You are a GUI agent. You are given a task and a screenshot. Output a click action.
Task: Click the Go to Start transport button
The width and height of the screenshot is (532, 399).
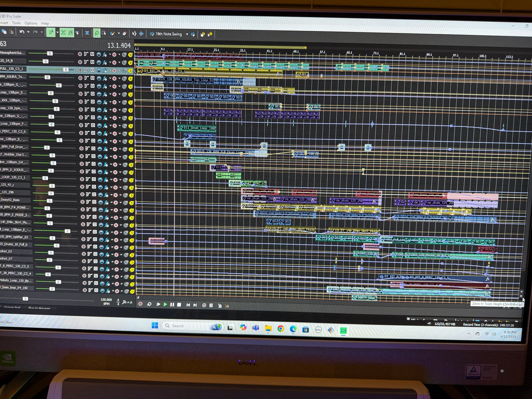point(188,305)
